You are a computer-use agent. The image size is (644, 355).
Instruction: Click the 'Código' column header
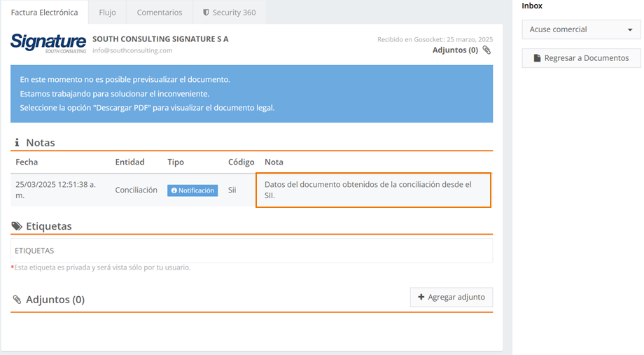[x=241, y=162]
